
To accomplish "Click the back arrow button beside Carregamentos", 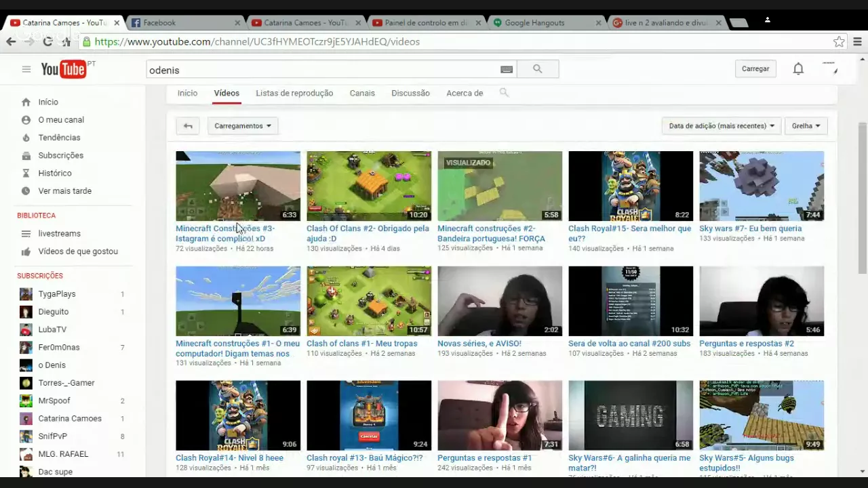I will tap(188, 126).
